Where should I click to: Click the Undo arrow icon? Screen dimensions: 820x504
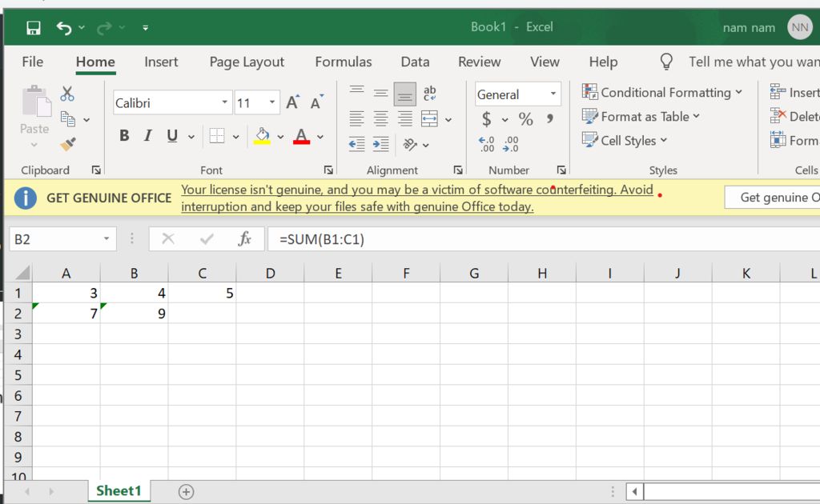[64, 28]
